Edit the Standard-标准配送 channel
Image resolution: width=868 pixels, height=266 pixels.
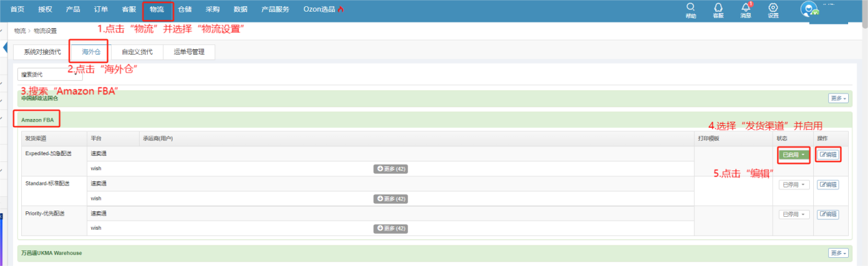[828, 184]
